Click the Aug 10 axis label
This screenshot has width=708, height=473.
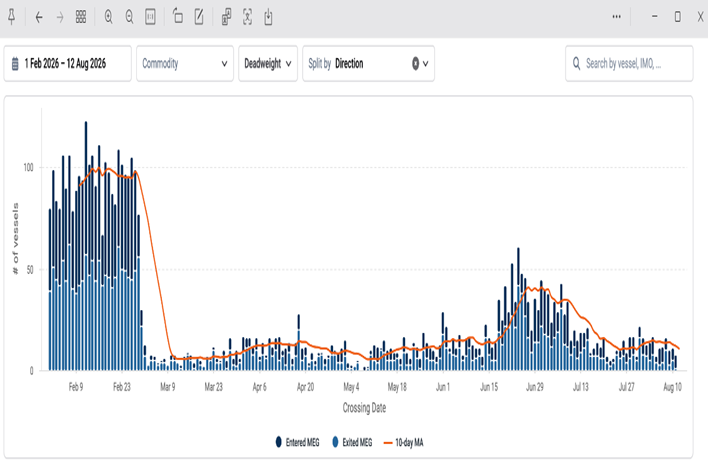pyautogui.click(x=672, y=387)
